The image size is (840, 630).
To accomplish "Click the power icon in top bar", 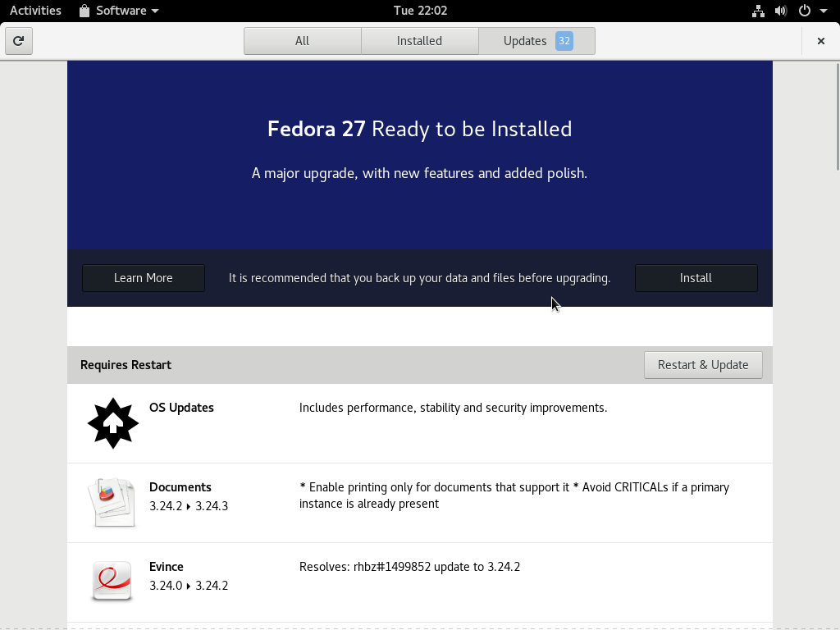I will click(x=804, y=11).
